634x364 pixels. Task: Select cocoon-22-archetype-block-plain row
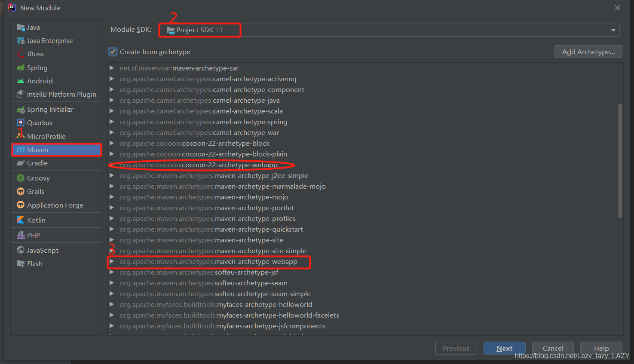(x=365, y=154)
